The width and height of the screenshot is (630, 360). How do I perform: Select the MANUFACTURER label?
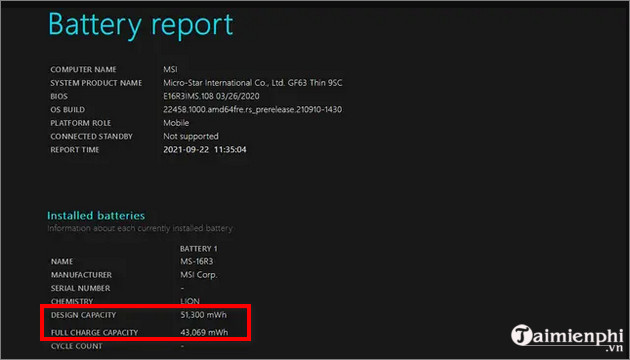click(81, 275)
